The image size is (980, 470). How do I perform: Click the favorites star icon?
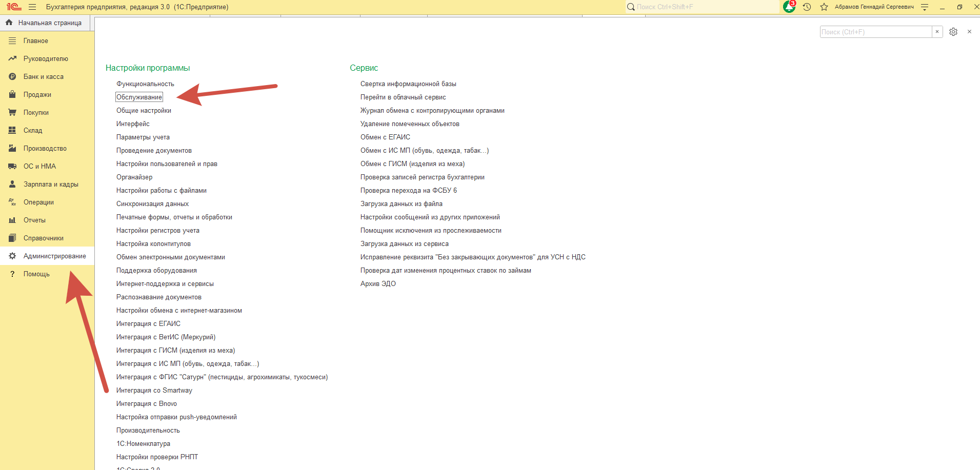click(824, 7)
